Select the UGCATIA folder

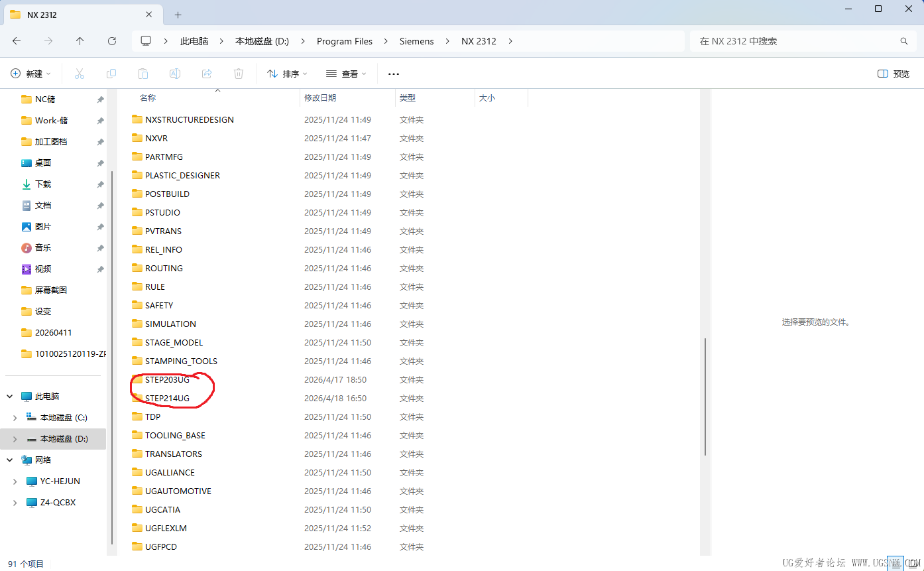(x=162, y=510)
